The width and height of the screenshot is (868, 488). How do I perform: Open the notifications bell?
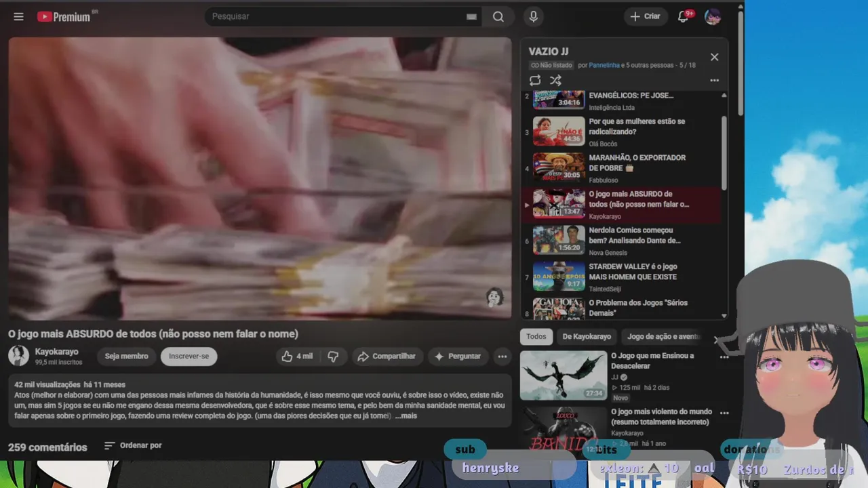pyautogui.click(x=684, y=16)
